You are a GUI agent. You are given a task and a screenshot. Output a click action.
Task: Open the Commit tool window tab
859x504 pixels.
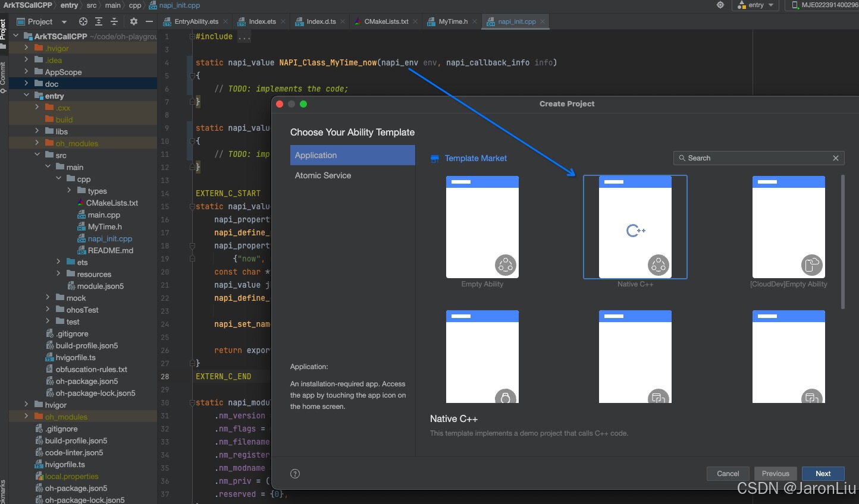click(x=4, y=77)
